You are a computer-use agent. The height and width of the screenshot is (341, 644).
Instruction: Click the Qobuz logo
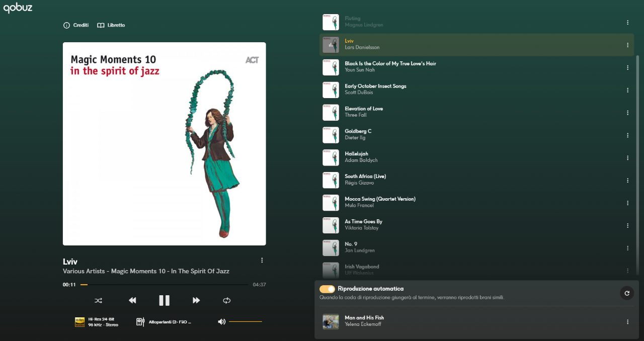pyautogui.click(x=18, y=8)
